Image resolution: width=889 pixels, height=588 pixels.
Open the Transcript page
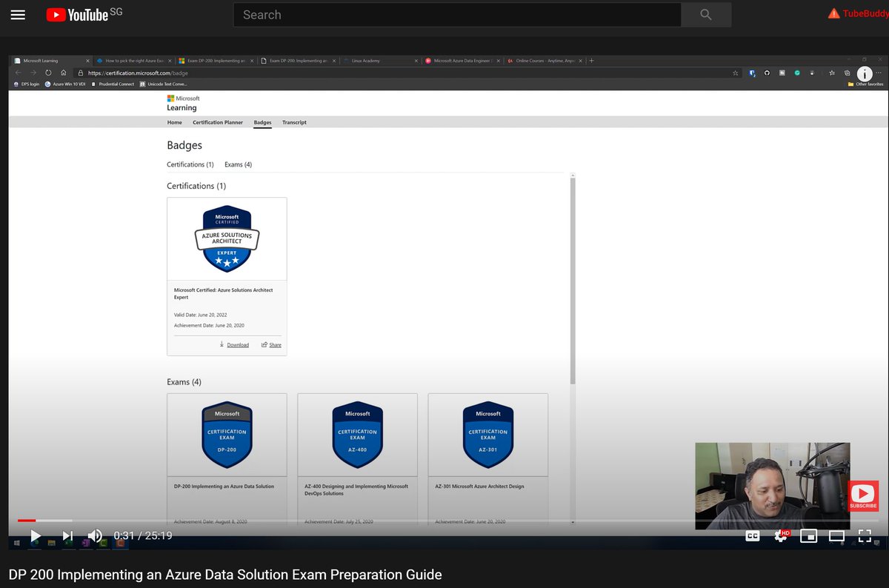point(294,122)
